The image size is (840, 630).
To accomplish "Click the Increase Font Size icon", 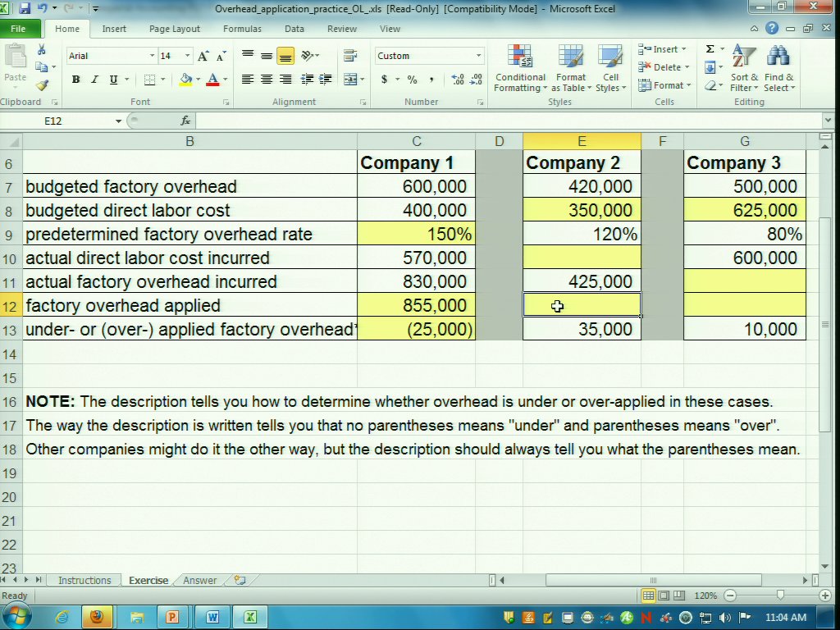I will tap(204, 56).
